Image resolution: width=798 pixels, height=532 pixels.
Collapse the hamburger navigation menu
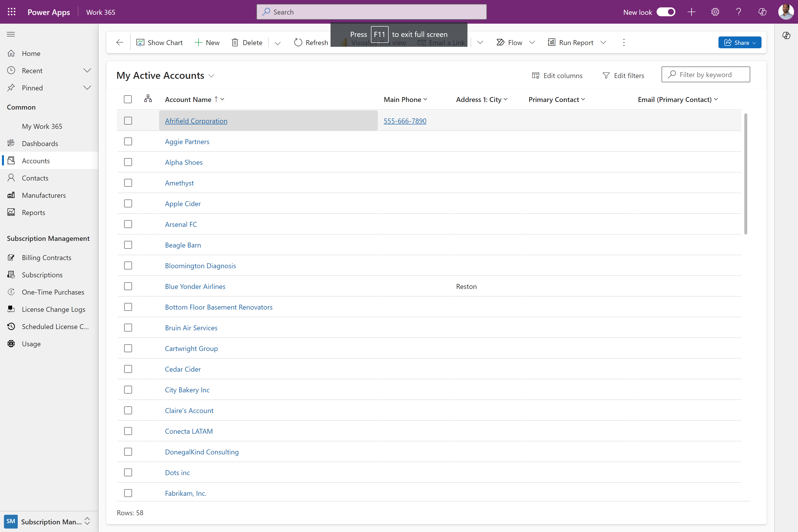point(11,34)
